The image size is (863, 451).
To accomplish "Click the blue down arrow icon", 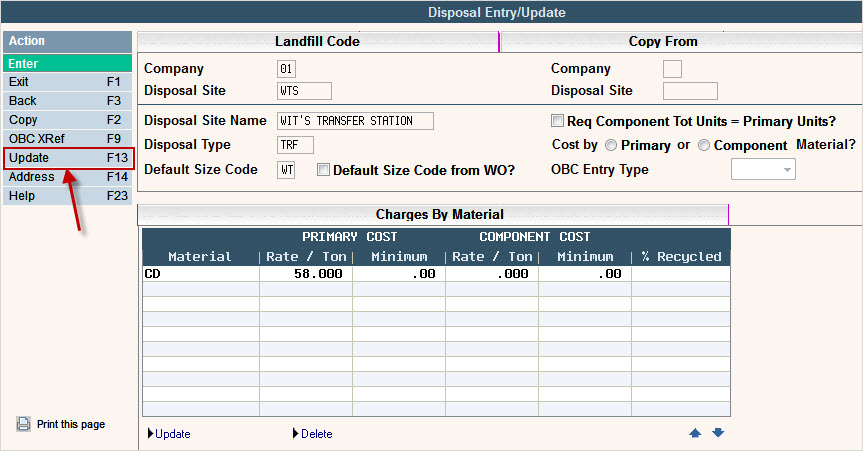I will pyautogui.click(x=718, y=433).
